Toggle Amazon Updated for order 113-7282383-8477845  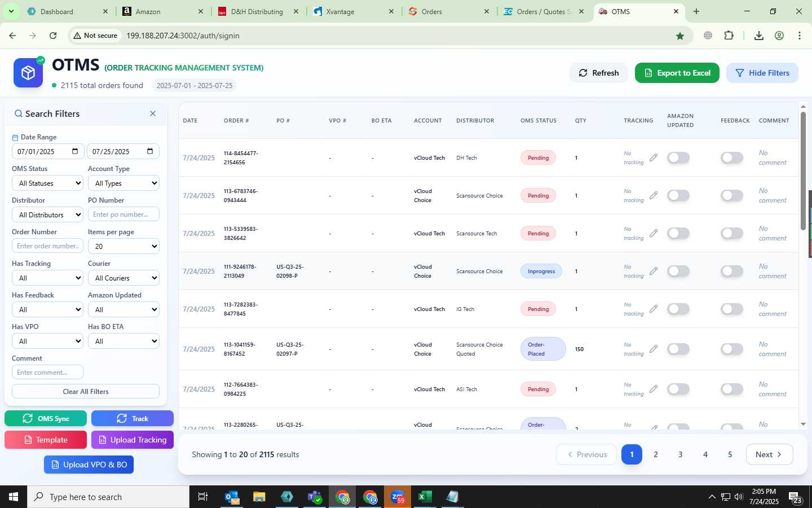pos(678,309)
